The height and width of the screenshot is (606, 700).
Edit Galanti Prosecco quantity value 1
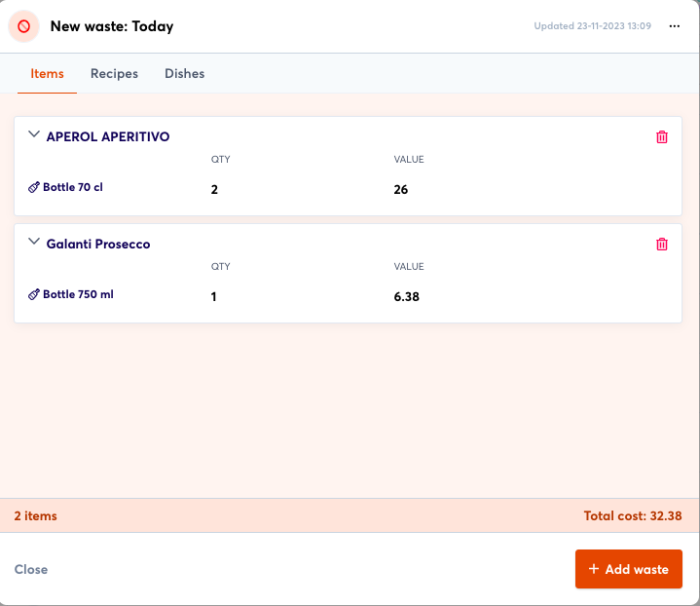pos(214,297)
